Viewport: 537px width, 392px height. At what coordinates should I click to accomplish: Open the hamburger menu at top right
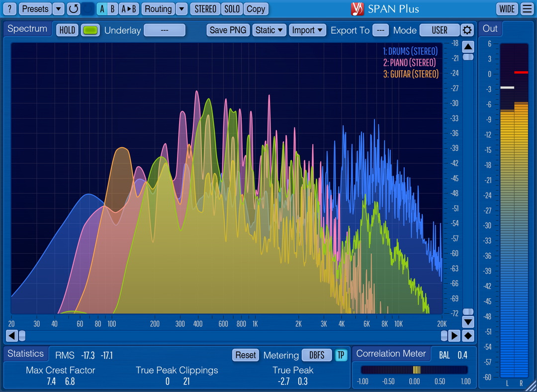click(x=527, y=8)
